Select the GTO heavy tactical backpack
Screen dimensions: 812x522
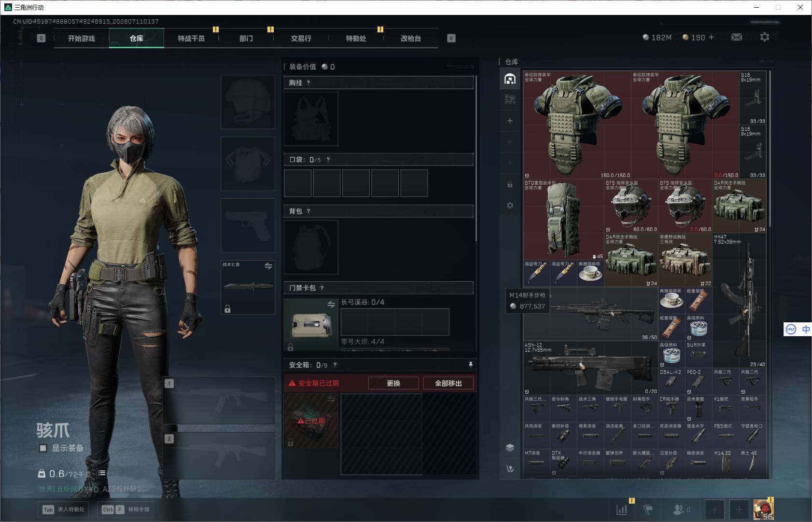tap(563, 220)
